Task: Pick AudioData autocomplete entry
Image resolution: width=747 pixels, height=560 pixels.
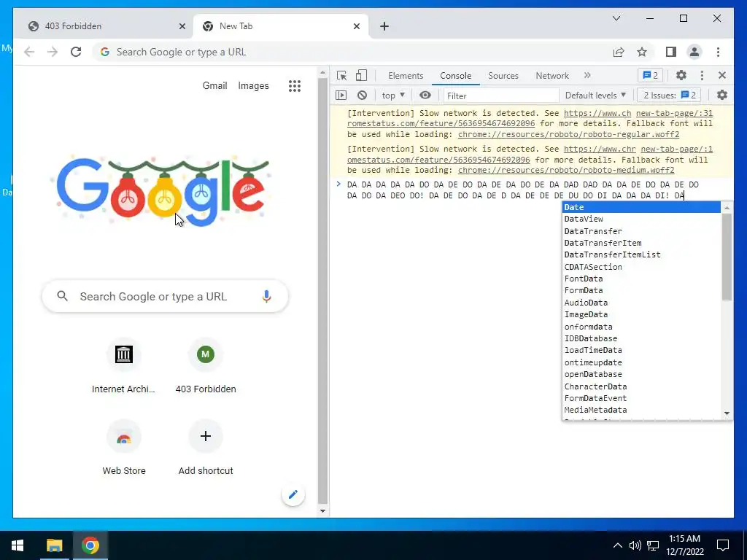Action: tap(641, 303)
